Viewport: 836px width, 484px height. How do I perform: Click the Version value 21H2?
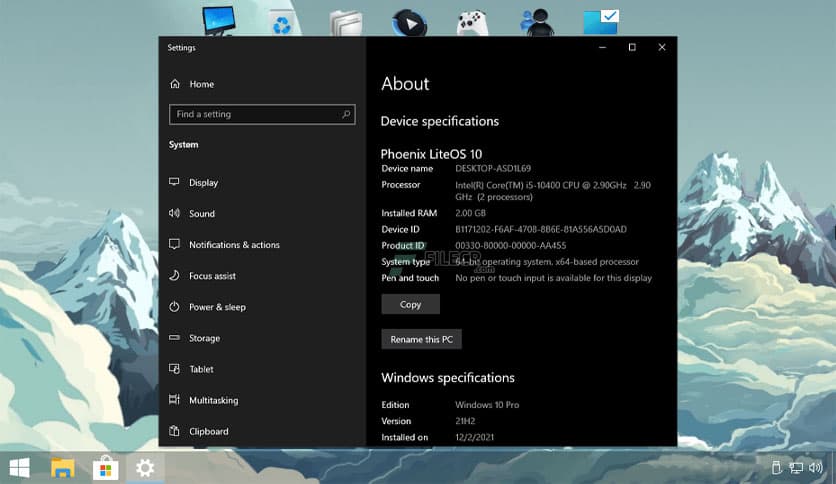[465, 421]
